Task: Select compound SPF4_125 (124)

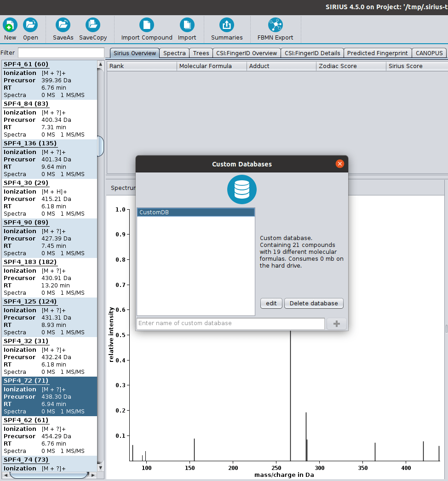Action: (49, 317)
